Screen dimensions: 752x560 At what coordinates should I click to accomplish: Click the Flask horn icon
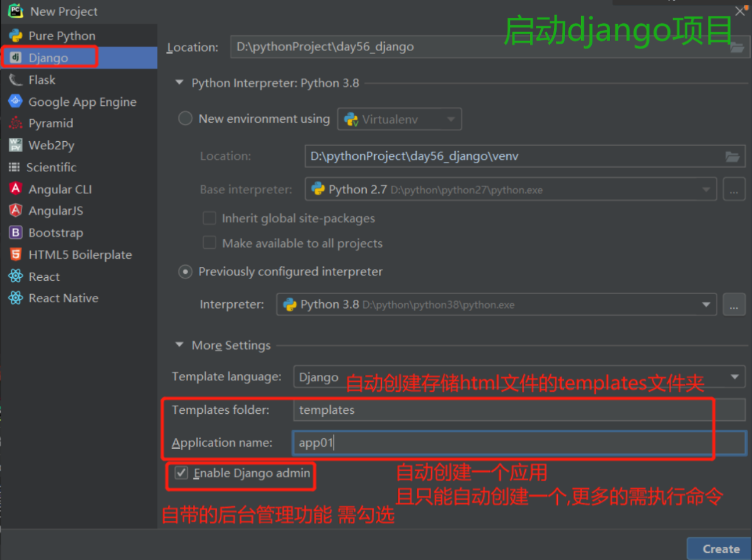[15, 79]
